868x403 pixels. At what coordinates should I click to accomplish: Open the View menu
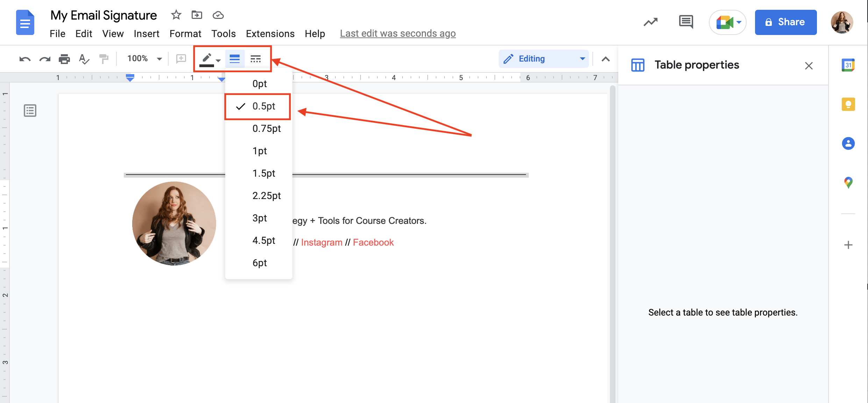click(113, 34)
